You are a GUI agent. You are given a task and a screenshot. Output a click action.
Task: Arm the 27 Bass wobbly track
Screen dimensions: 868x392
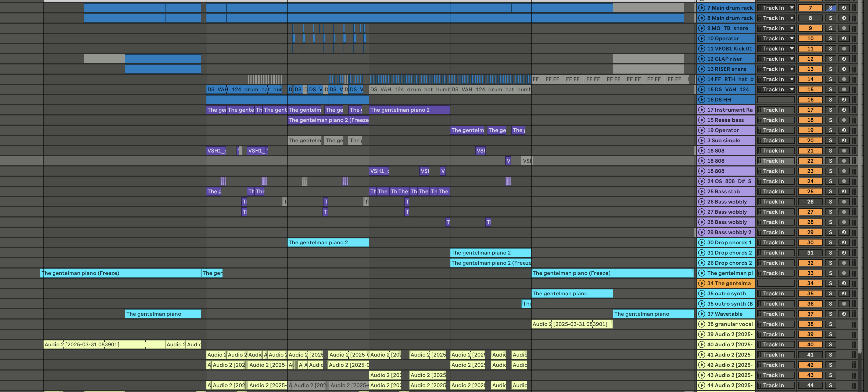(x=844, y=212)
